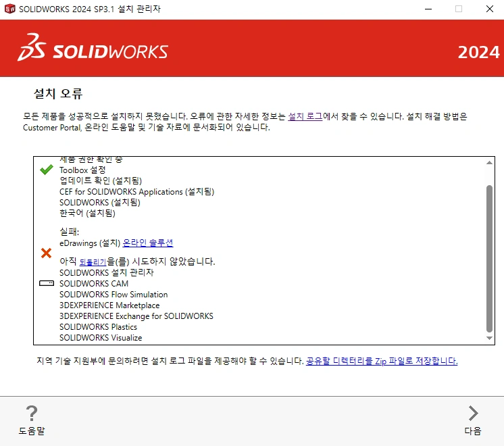Minimize the installation manager window

tap(428, 9)
